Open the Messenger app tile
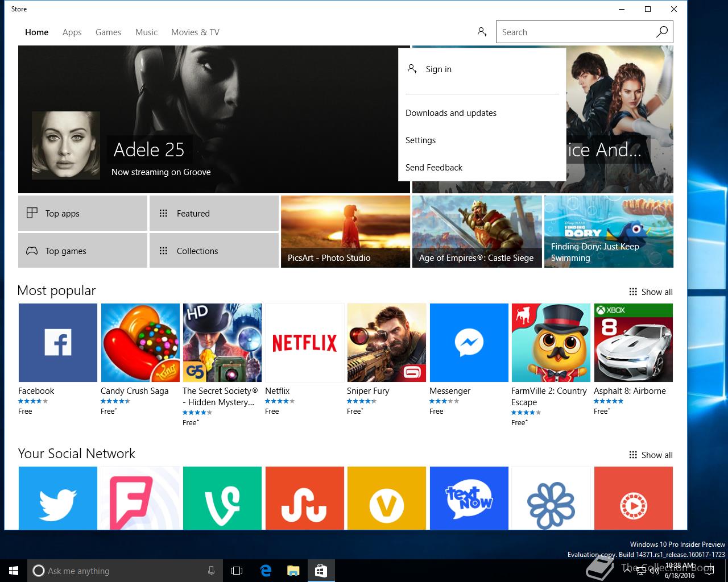This screenshot has height=582, width=728. point(469,343)
